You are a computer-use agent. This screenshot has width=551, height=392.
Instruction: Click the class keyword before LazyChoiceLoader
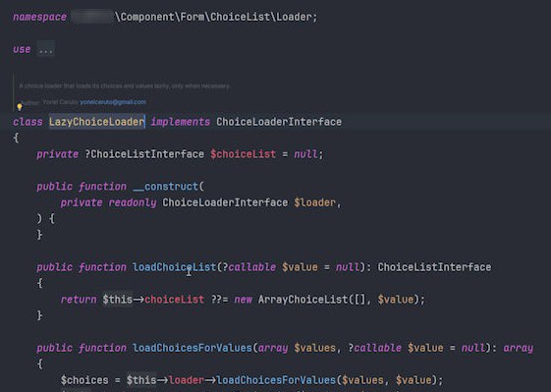28,122
